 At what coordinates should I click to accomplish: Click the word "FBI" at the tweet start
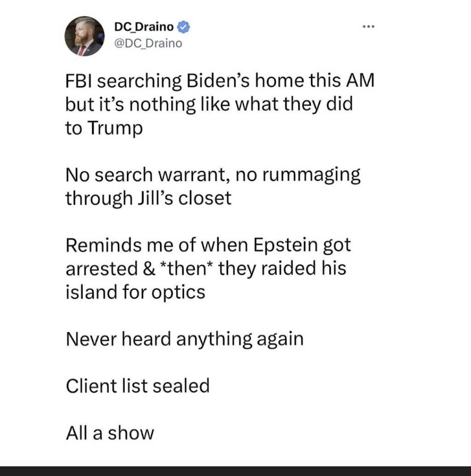[x=79, y=81]
